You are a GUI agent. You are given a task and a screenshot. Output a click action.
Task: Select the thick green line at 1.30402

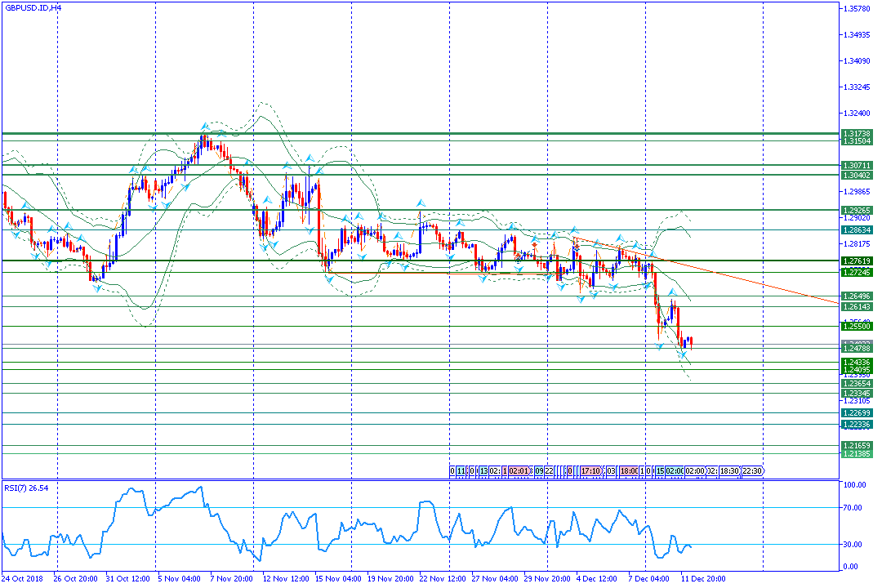(x=408, y=175)
